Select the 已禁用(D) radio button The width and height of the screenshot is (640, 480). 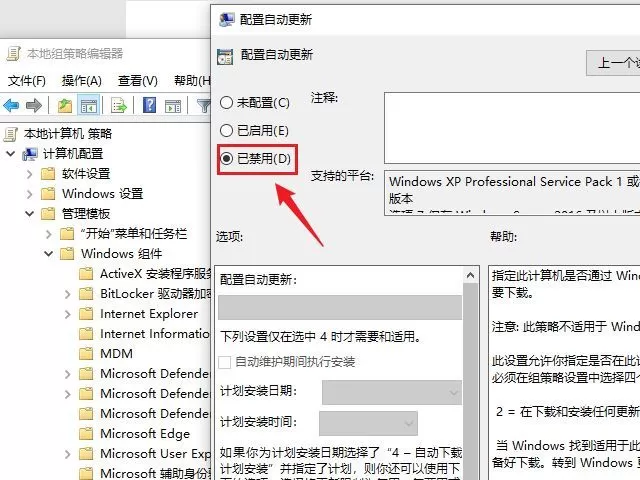(227, 158)
